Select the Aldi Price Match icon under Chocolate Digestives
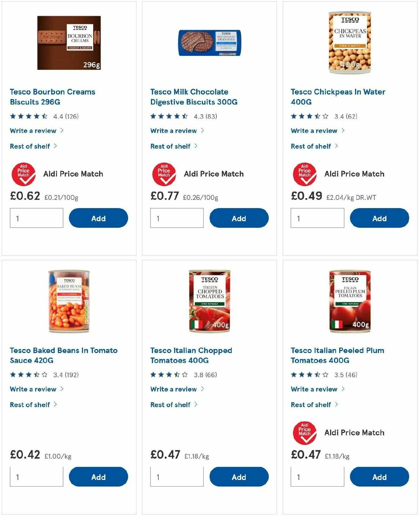Screen dimensions: 420x517 [164, 174]
